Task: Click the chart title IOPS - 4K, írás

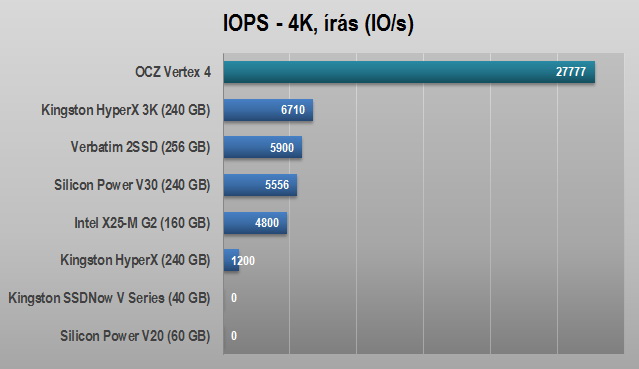Action: (x=318, y=23)
